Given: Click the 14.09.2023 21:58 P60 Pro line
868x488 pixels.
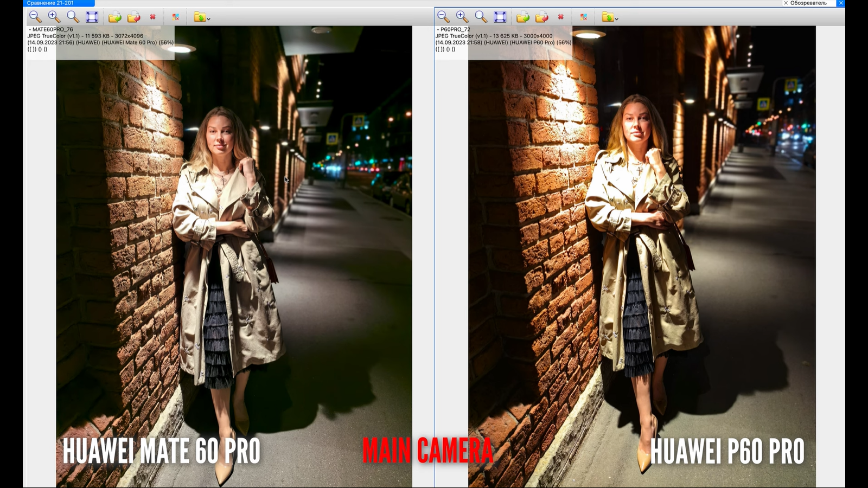Looking at the screenshot, I should pos(503,42).
